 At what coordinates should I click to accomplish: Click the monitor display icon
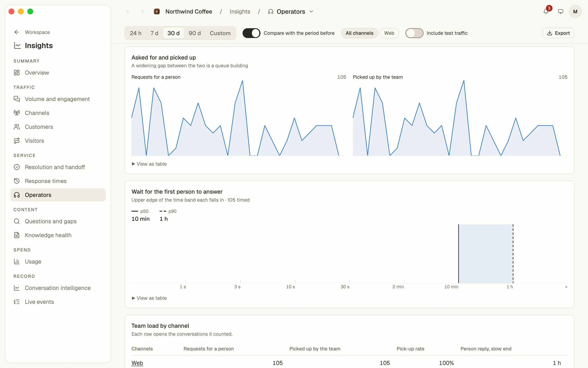click(x=561, y=11)
